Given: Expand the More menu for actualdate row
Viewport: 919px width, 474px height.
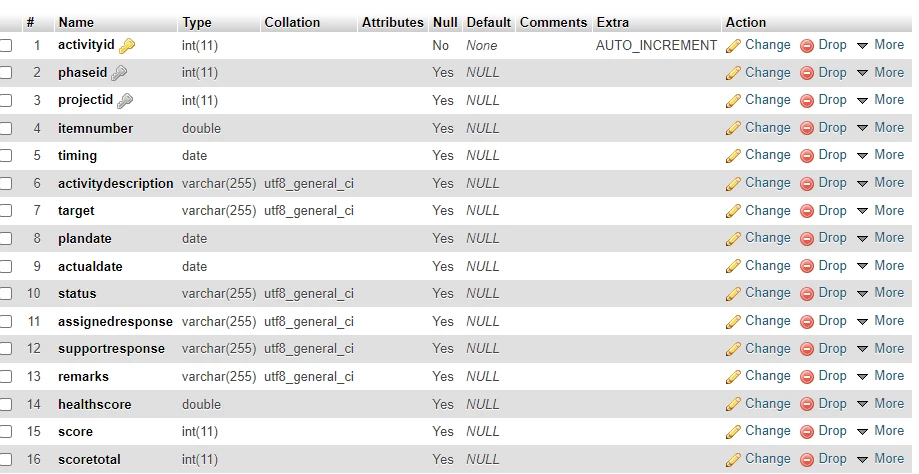Looking at the screenshot, I should click(880, 265).
